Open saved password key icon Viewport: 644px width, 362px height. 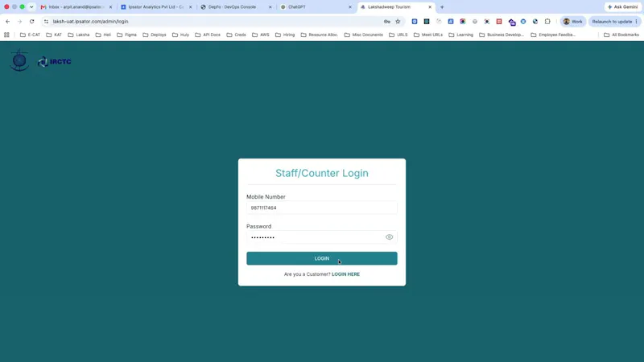point(387,22)
